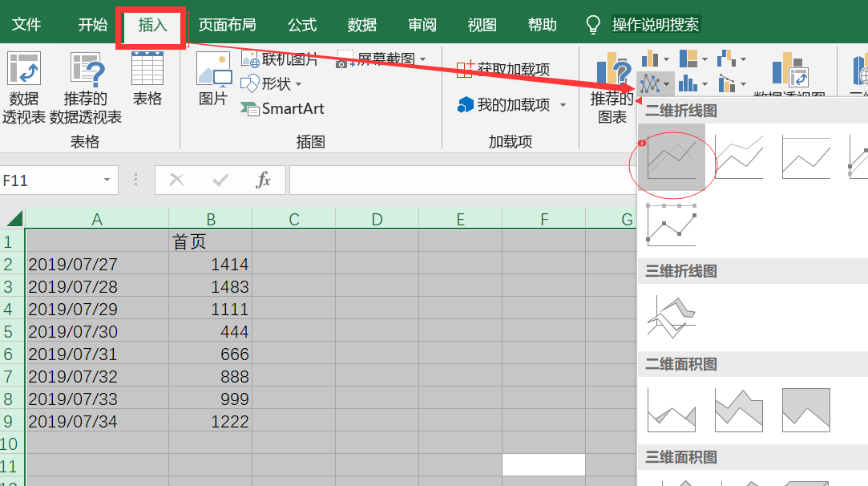Click the date cell 2019/07/27
868x486 pixels.
[97, 264]
